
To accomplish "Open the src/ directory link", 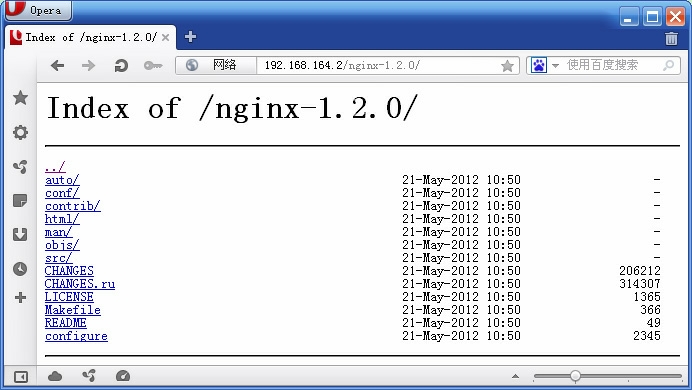I will (x=59, y=258).
